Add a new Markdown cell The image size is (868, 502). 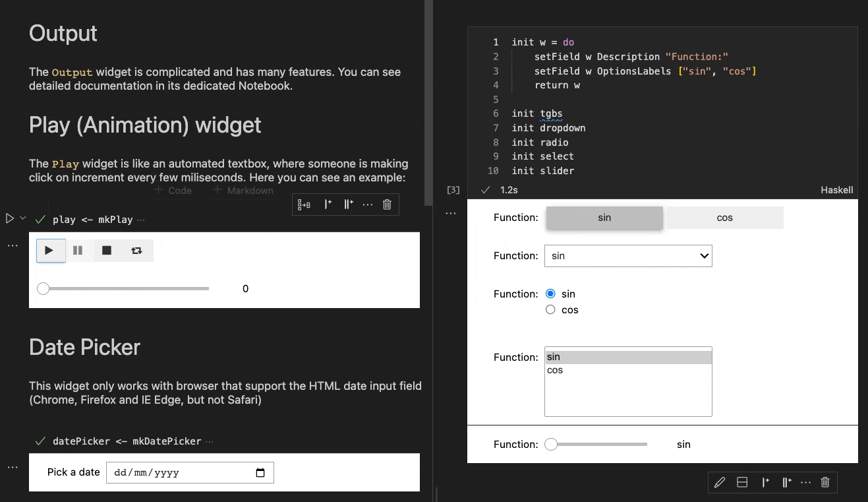tap(243, 191)
